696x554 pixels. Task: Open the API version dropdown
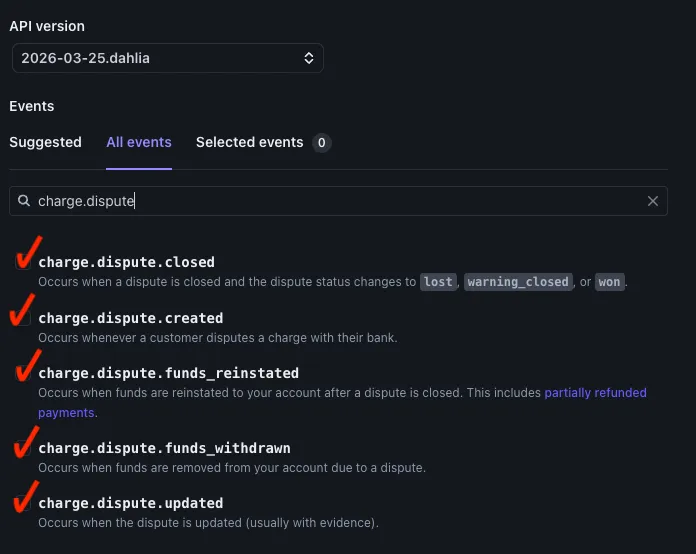tap(168, 58)
